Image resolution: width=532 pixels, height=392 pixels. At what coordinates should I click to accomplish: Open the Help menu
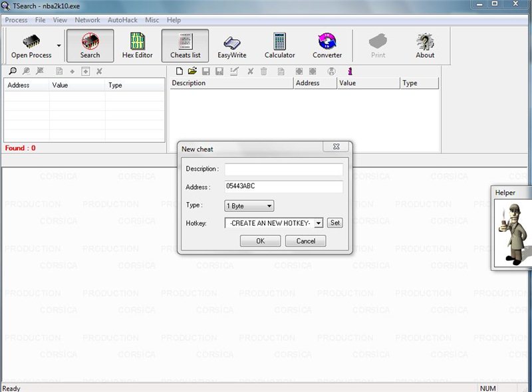click(174, 20)
